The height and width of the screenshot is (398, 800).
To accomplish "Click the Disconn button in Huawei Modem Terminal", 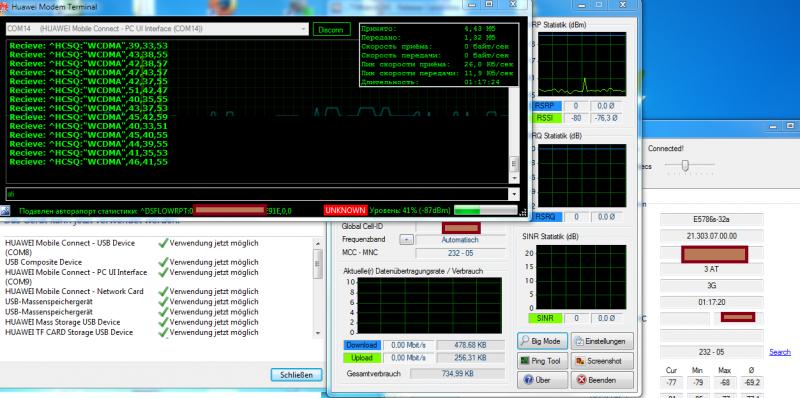I will [x=331, y=29].
